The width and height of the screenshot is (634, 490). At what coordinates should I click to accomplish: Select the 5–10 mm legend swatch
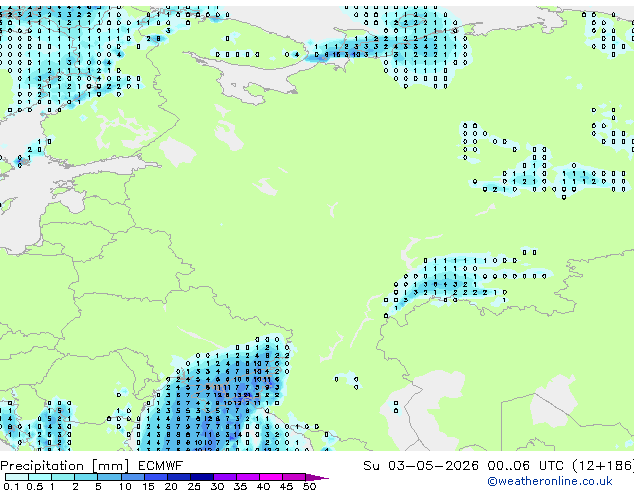tap(109, 477)
